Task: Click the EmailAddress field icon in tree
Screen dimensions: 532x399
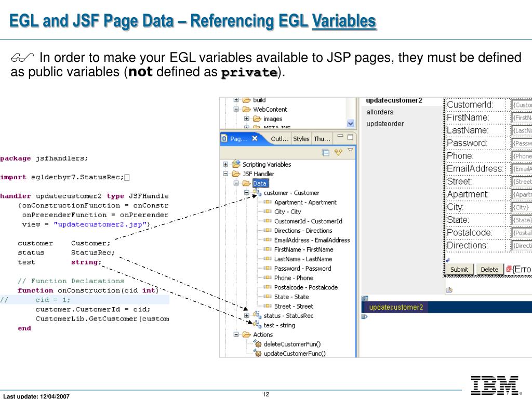Action: click(268, 240)
